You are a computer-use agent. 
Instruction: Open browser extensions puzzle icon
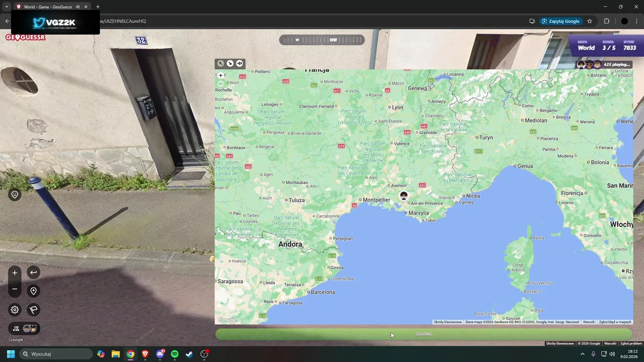coord(606,21)
